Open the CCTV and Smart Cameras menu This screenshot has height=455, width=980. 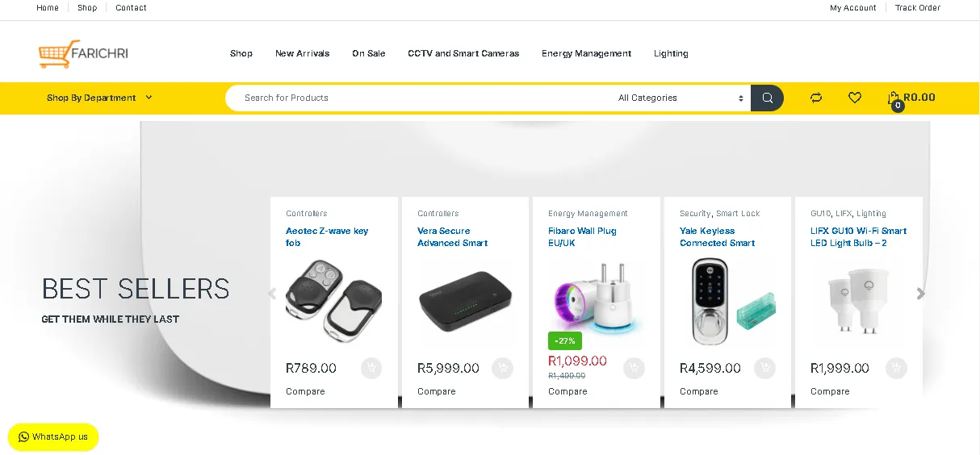click(x=463, y=53)
